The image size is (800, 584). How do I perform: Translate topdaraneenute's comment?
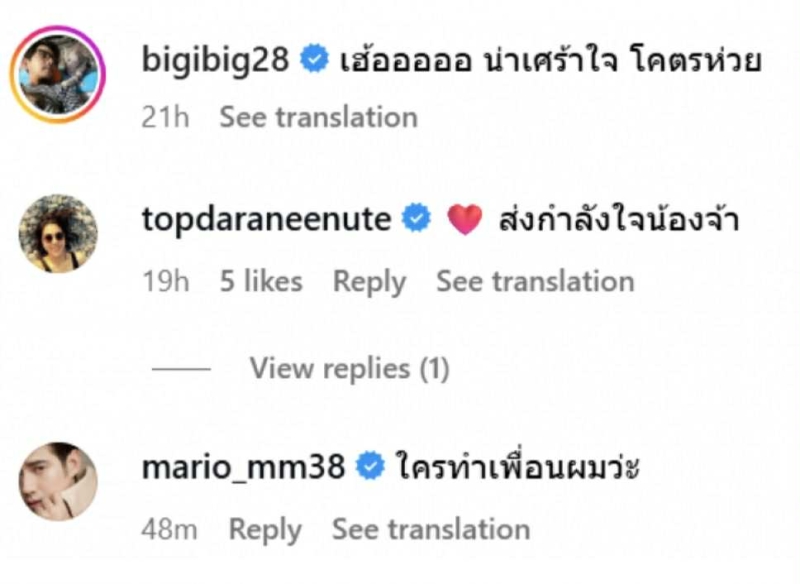(x=535, y=282)
